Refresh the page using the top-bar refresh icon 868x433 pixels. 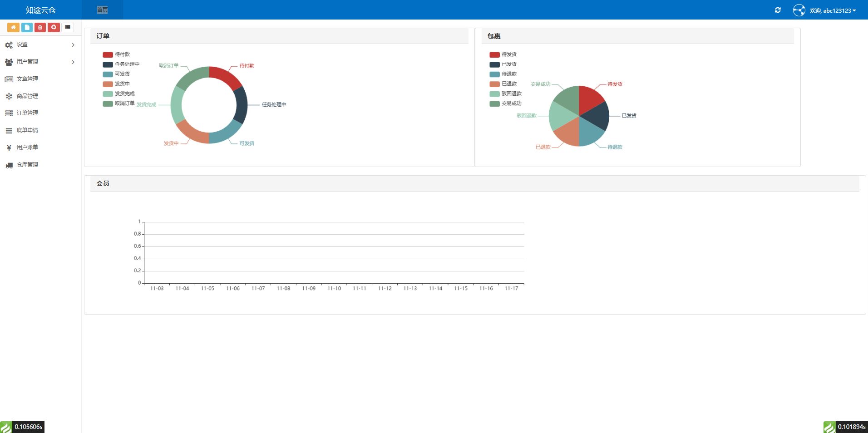778,10
